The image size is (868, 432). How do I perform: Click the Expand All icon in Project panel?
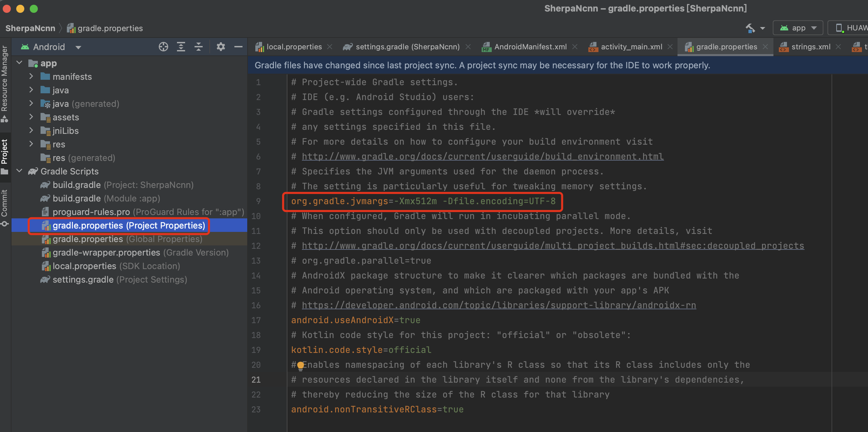[181, 47]
